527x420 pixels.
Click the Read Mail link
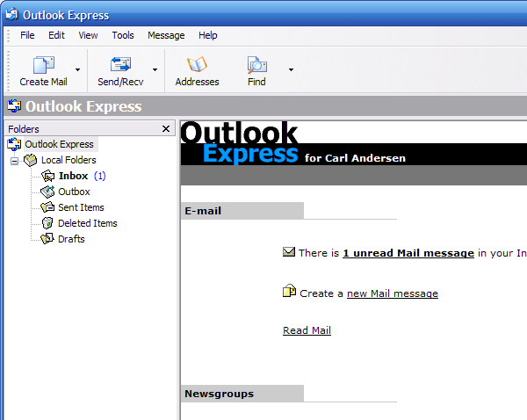[x=307, y=330]
